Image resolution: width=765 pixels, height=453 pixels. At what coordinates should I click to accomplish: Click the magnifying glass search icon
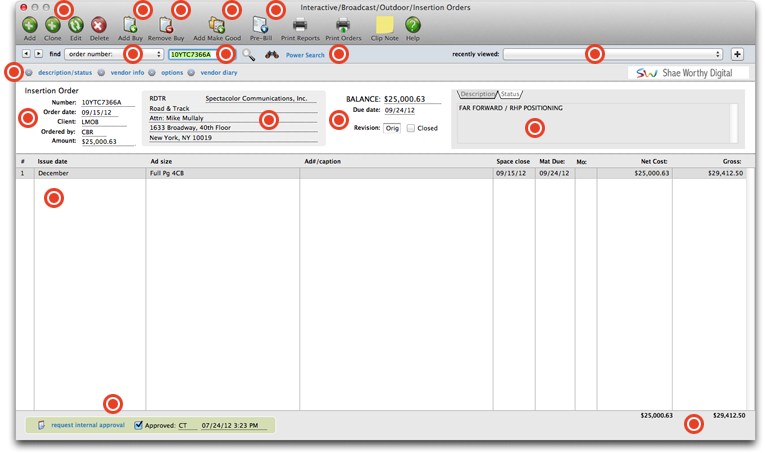tap(249, 54)
